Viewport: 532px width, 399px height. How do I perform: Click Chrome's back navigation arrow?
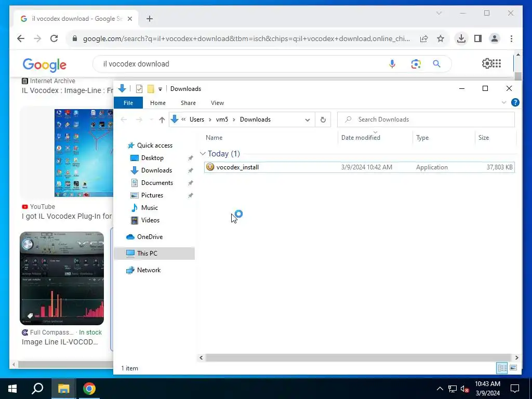pyautogui.click(x=21, y=38)
